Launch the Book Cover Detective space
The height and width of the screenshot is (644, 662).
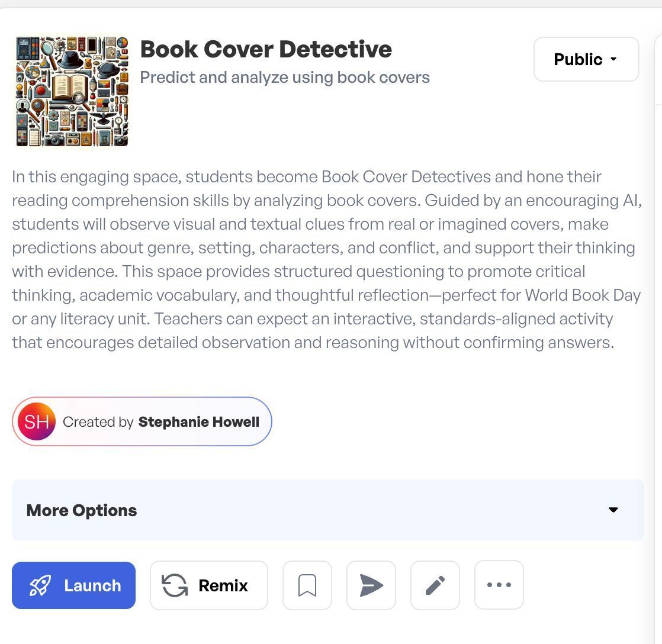click(73, 585)
